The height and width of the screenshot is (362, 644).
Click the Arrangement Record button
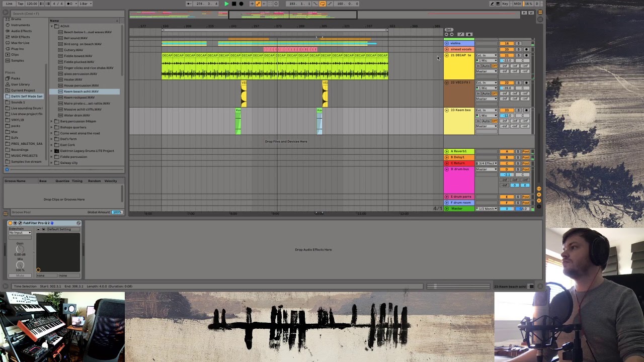pos(241,4)
